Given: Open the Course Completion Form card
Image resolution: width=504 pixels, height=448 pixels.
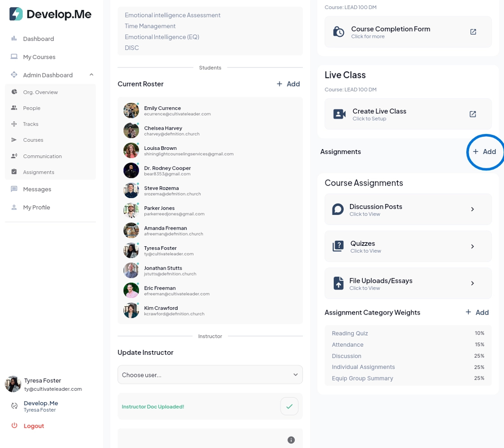Looking at the screenshot, I should tap(408, 32).
